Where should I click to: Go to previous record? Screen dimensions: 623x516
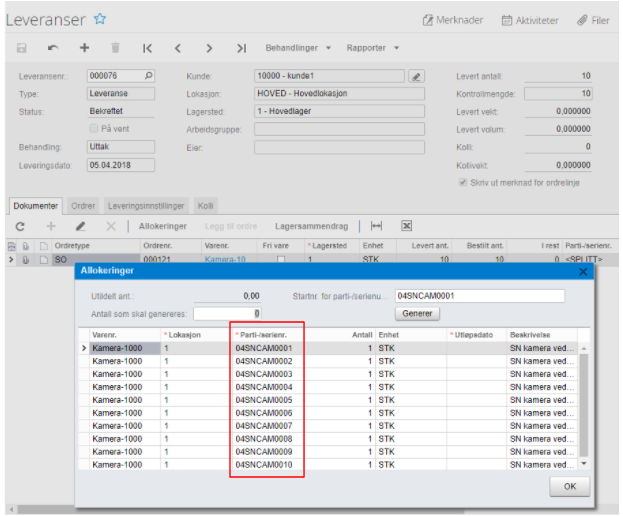point(178,48)
